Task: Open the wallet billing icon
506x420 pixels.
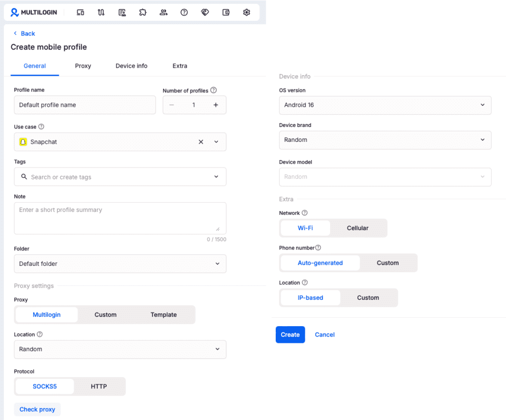Action: point(226,12)
